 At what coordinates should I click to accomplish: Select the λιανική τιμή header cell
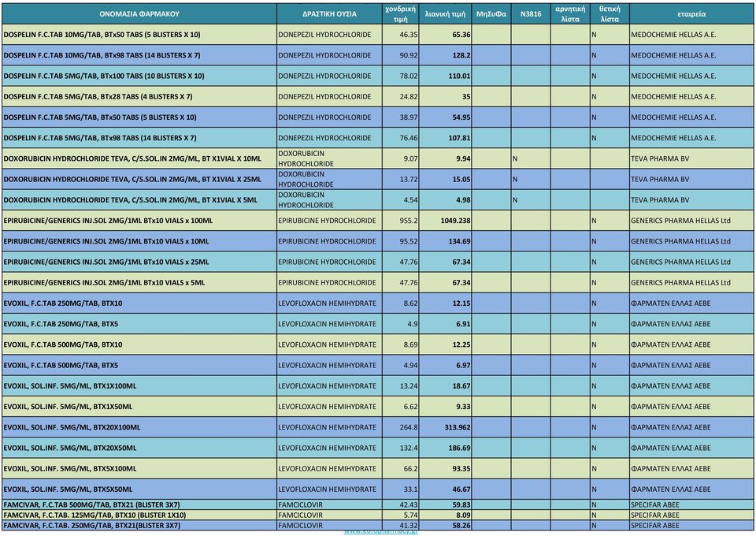point(445,14)
